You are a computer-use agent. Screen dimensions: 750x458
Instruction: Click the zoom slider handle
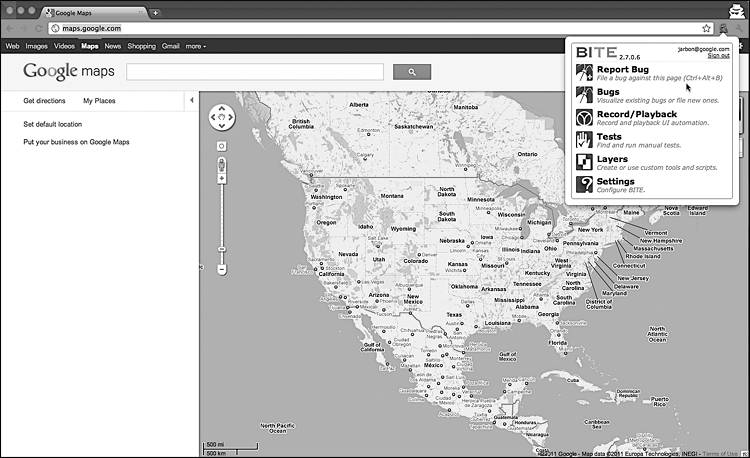pyautogui.click(x=221, y=249)
